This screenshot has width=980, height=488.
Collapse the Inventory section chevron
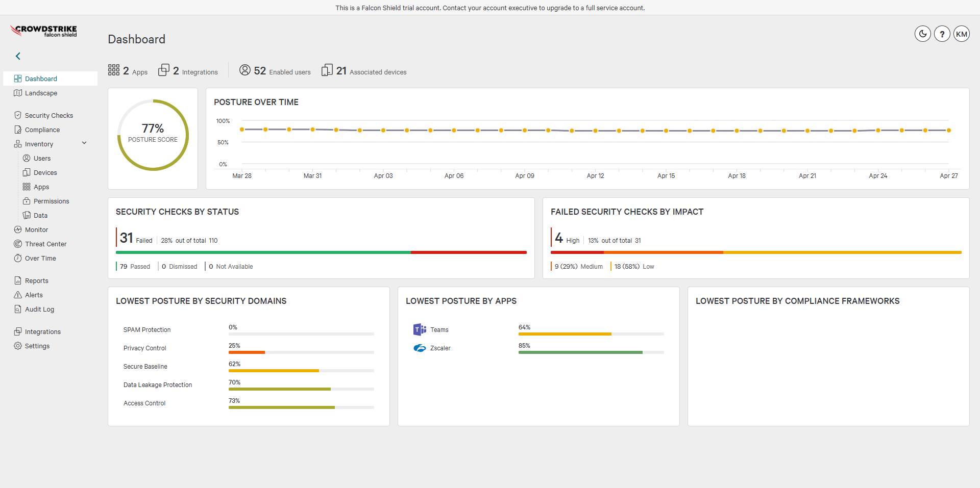point(84,143)
